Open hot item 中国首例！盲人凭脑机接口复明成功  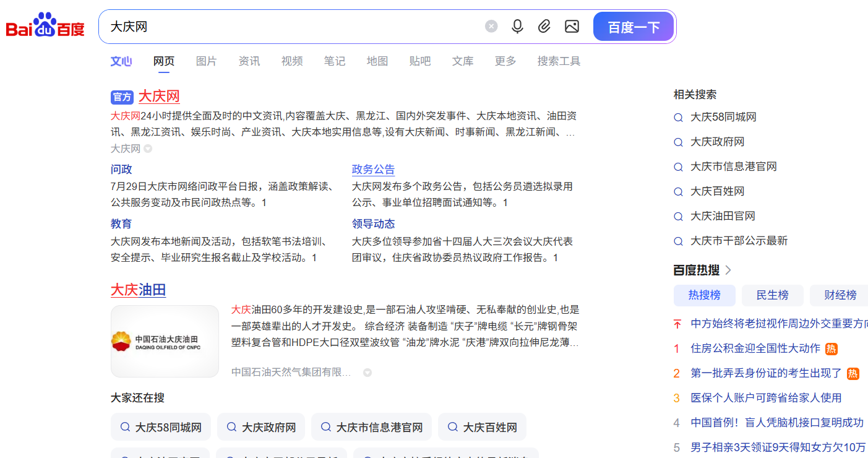click(777, 423)
